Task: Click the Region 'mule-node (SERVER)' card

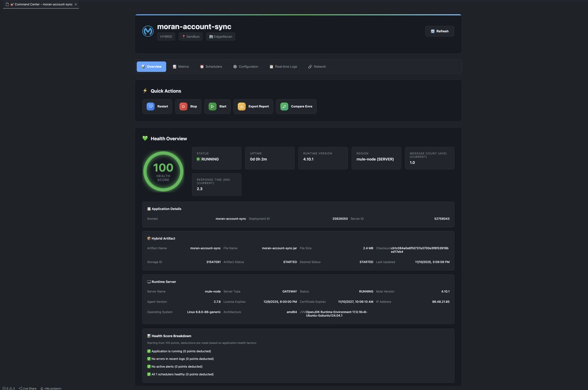Action: click(x=376, y=158)
